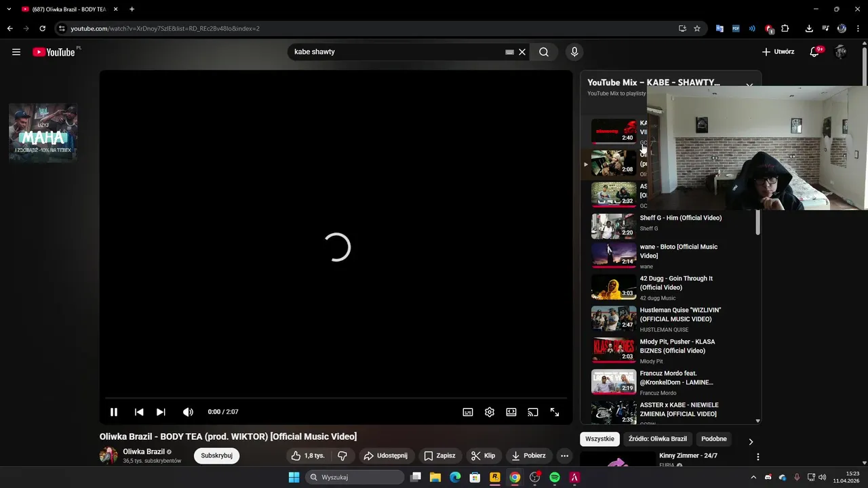The width and height of the screenshot is (868, 488).
Task: Show more filter chips with the right arrow
Action: [751, 442]
